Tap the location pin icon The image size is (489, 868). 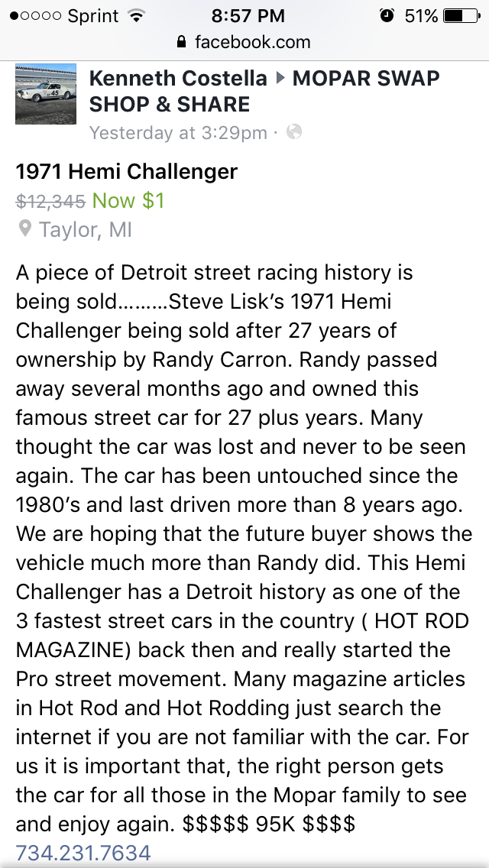pyautogui.click(x=24, y=228)
